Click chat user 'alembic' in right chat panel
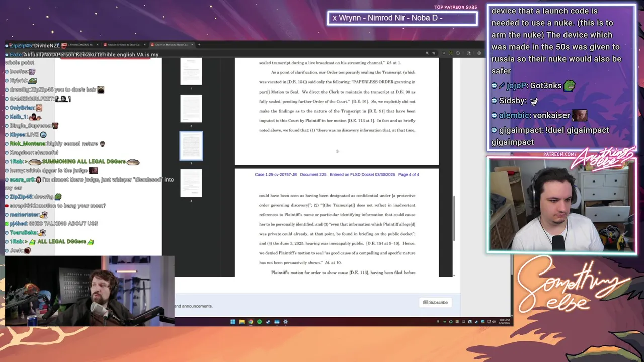This screenshot has height=362, width=644. click(x=514, y=115)
